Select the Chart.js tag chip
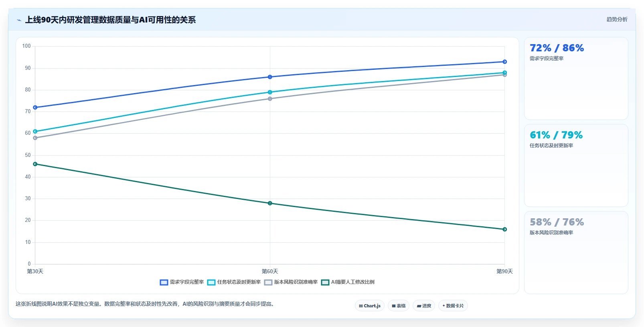 pos(370,306)
